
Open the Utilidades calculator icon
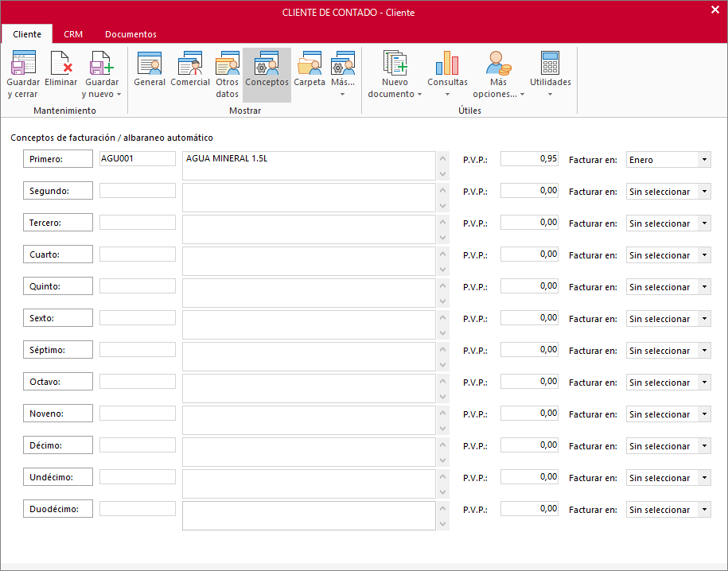(550, 64)
